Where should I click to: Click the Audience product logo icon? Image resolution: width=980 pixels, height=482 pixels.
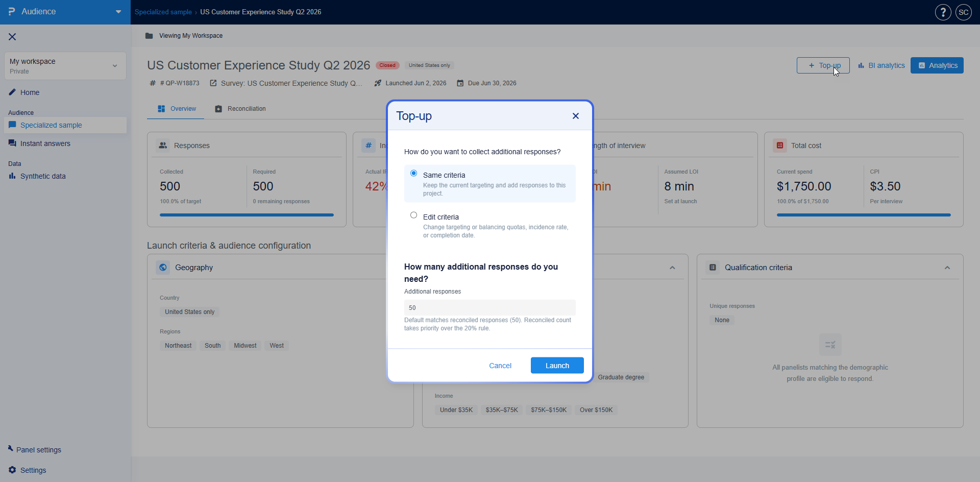(12, 11)
